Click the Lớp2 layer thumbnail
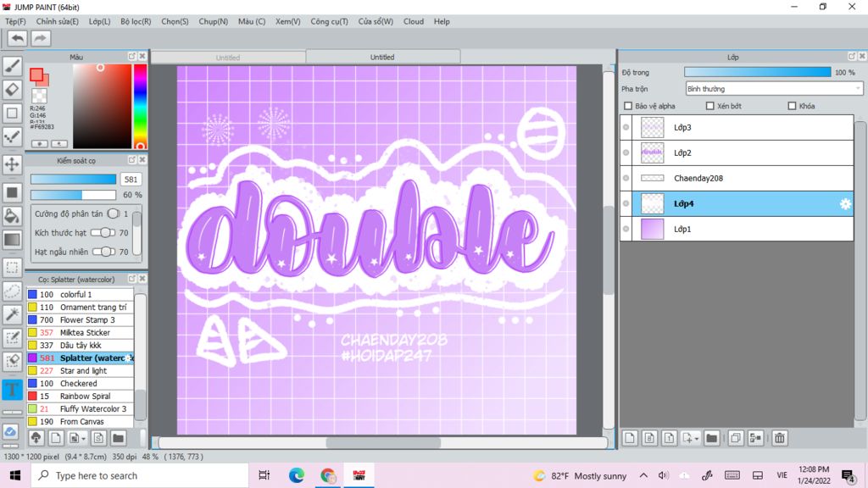The height and width of the screenshot is (488, 868). click(652, 152)
